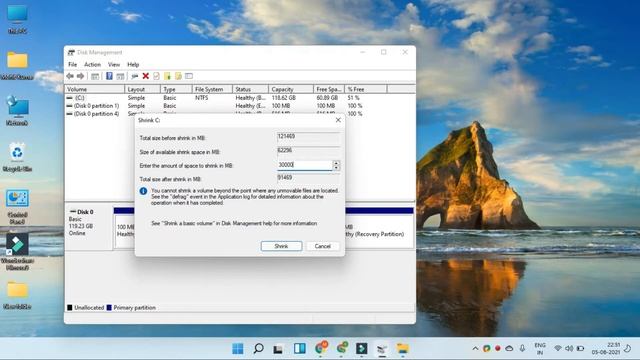Click the Shrink button

[281, 246]
